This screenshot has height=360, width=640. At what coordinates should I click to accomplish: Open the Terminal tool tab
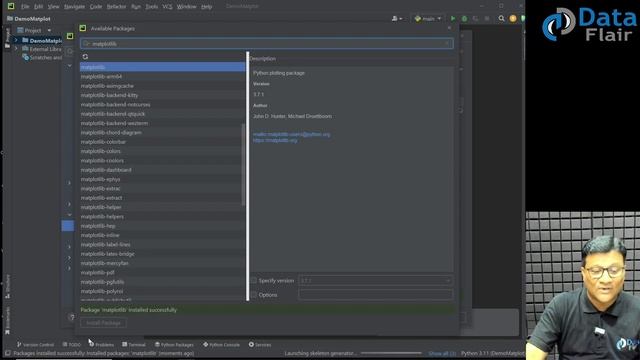click(x=134, y=344)
